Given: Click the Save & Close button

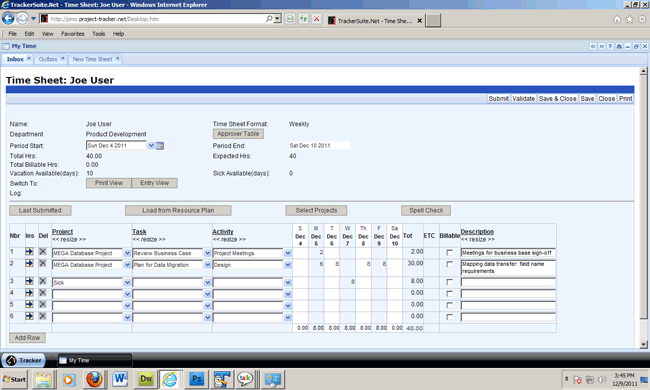Looking at the screenshot, I should pyautogui.click(x=558, y=99).
